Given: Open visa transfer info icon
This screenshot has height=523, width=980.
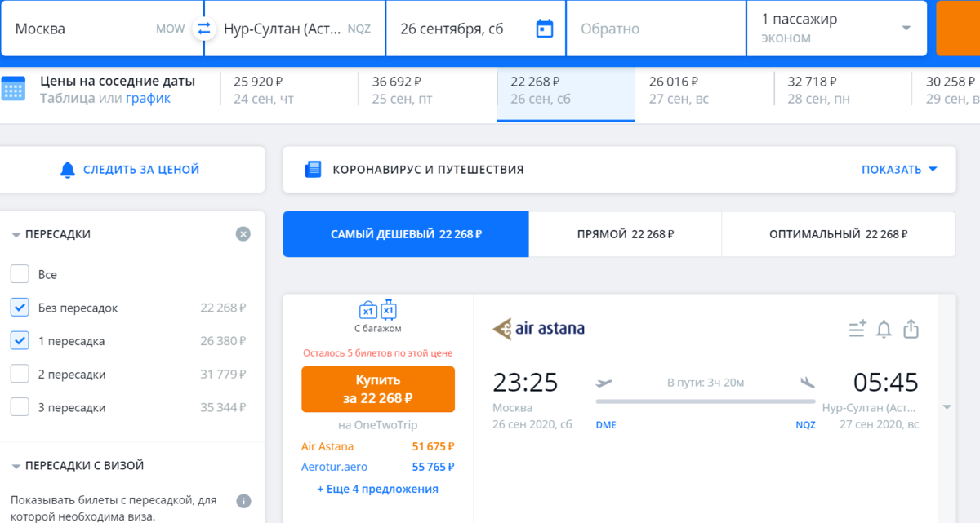Looking at the screenshot, I should [243, 501].
